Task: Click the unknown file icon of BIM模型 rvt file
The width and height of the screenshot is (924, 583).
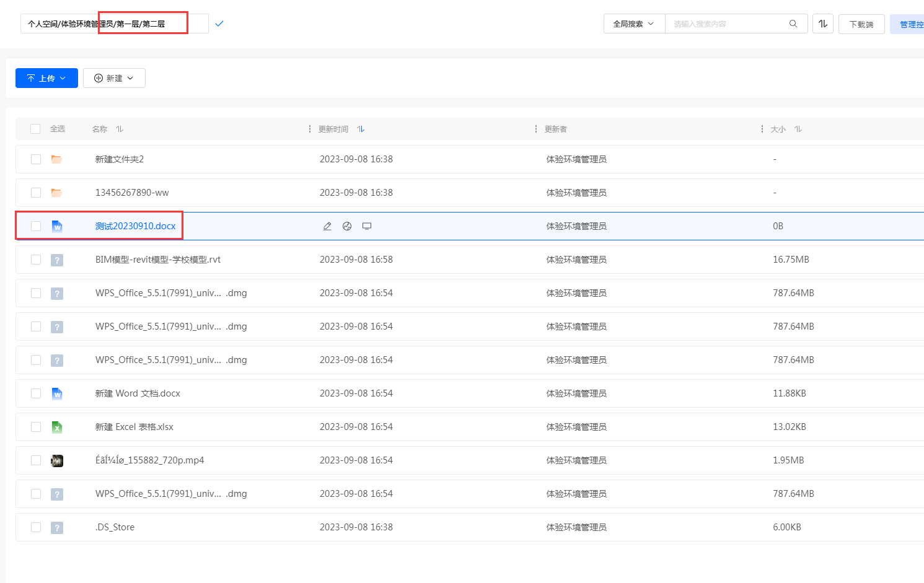Action: 57,260
